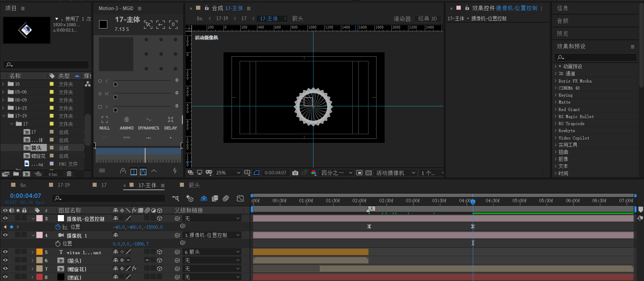Toggle the frame blending icon in timeline
This screenshot has width=644, height=281.
pyautogui.click(x=215, y=199)
